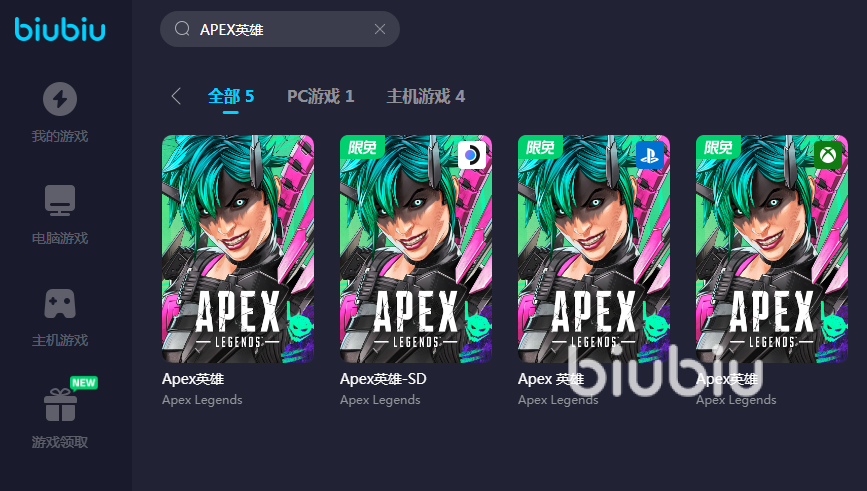Click the NEW badge on 游戏领取
Viewport: 867px width, 491px height.
pos(83,383)
